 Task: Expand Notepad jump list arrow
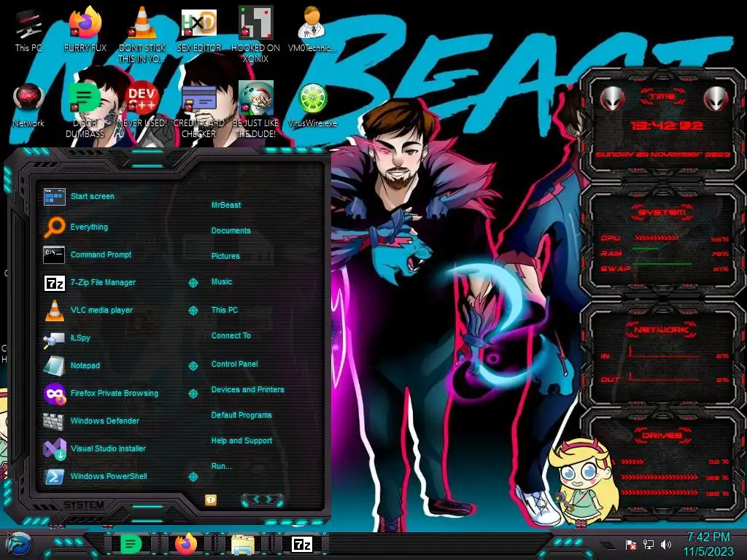coord(193,366)
